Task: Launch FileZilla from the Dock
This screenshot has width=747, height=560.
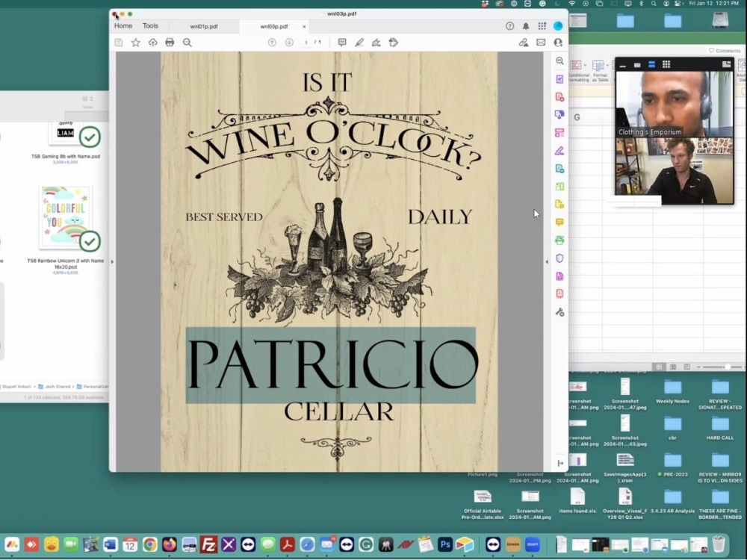Action: pos(208,544)
